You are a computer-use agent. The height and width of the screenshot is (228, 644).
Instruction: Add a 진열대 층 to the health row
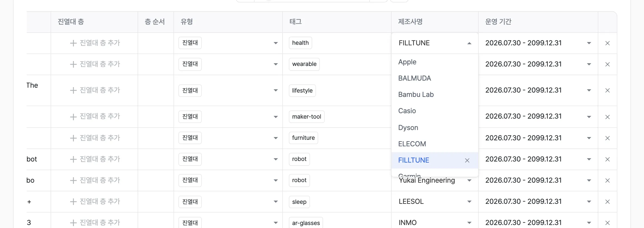click(95, 43)
